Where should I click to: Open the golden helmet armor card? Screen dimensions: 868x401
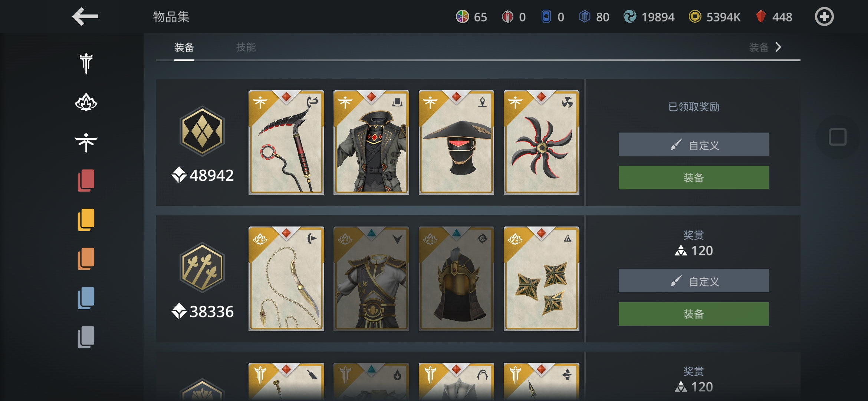point(456,279)
